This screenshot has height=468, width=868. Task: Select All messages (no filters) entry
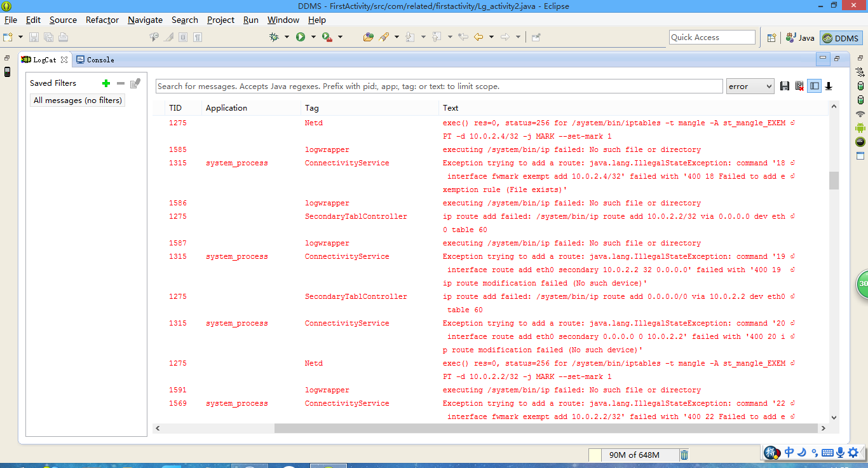tap(78, 100)
